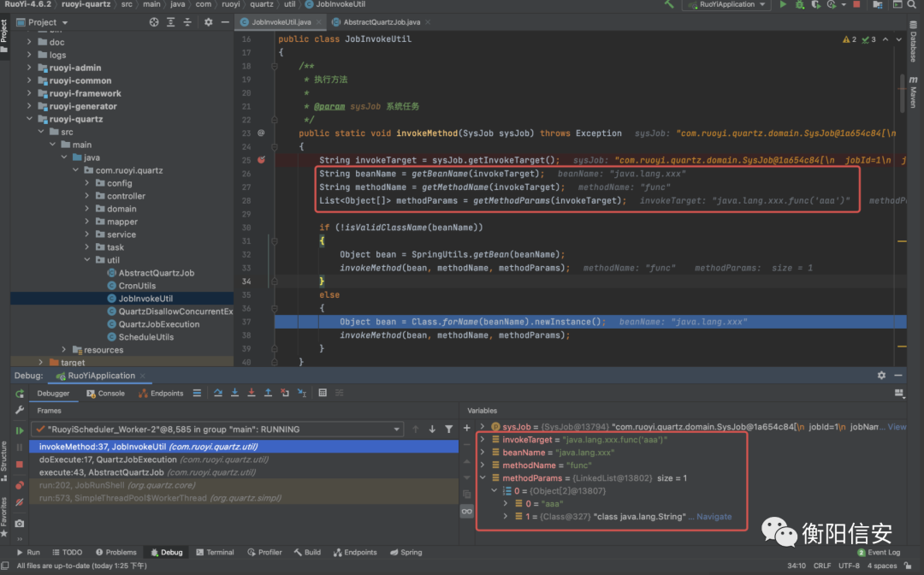
Task: Toggle breakpoint on line 25
Action: point(261,160)
